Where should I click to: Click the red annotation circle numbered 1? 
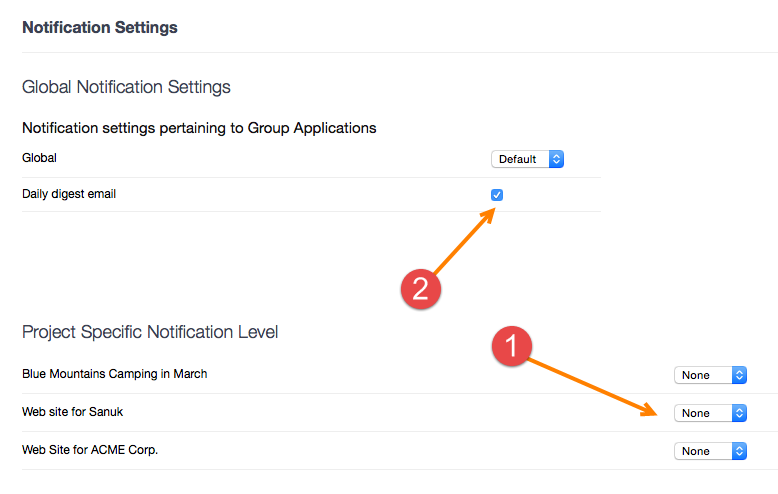pyautogui.click(x=512, y=346)
